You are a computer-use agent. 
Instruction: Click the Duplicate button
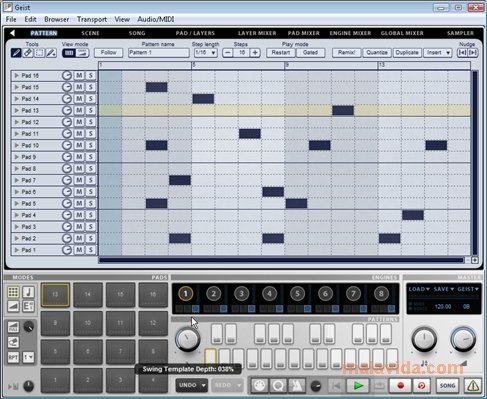(407, 53)
